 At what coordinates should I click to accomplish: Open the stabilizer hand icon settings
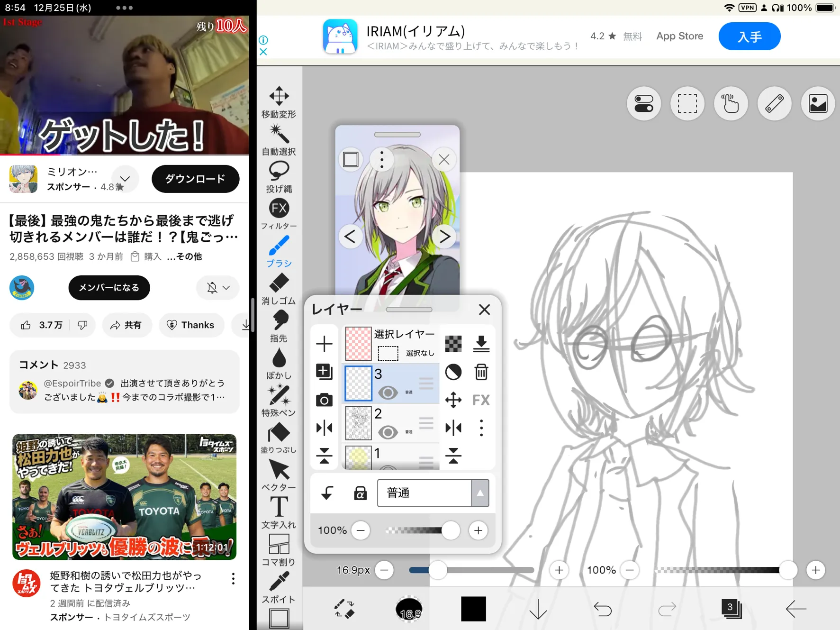(x=731, y=103)
